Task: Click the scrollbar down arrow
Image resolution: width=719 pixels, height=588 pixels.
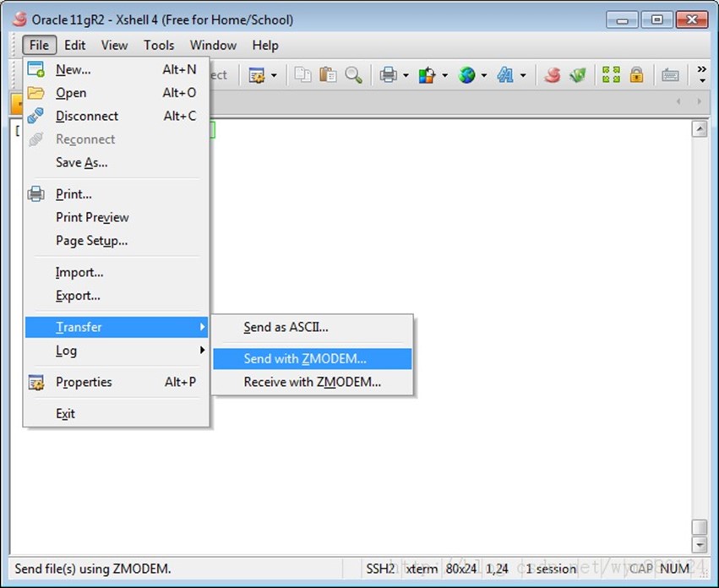Action: 700,545
